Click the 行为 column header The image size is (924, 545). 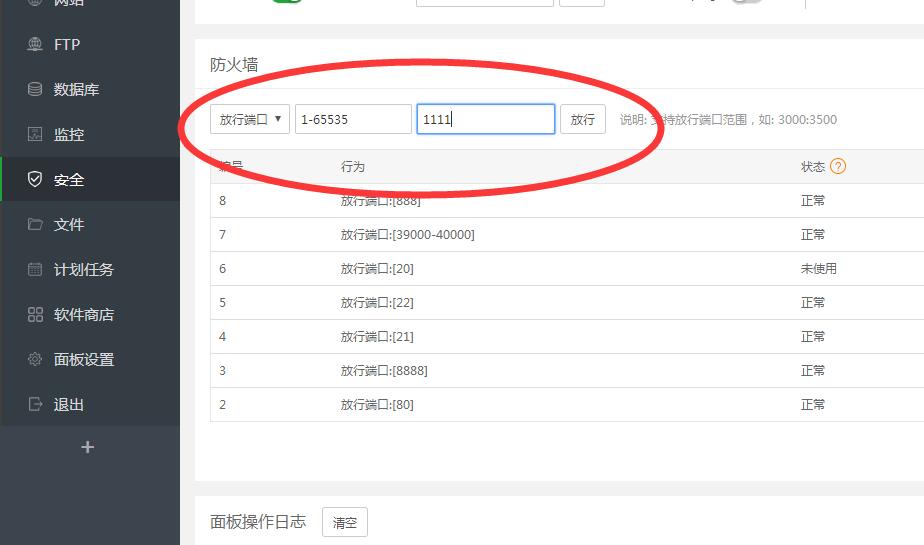tap(352, 167)
